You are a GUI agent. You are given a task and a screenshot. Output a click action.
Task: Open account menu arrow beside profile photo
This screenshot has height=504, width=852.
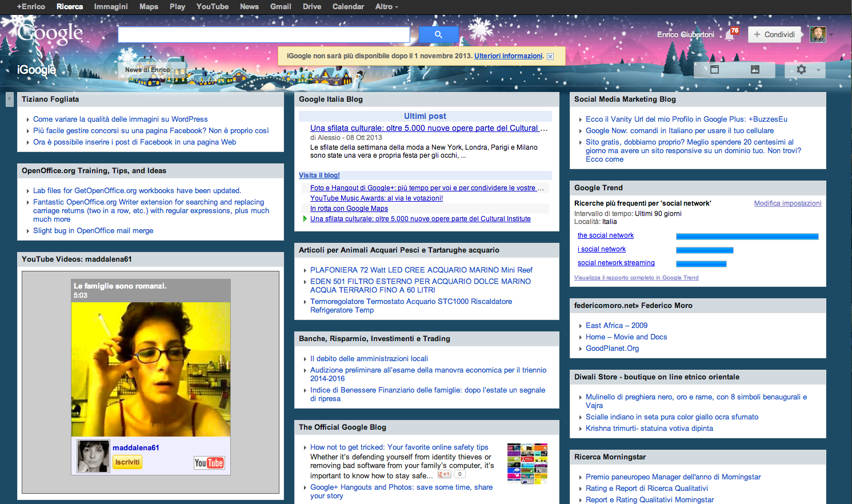coord(831,35)
